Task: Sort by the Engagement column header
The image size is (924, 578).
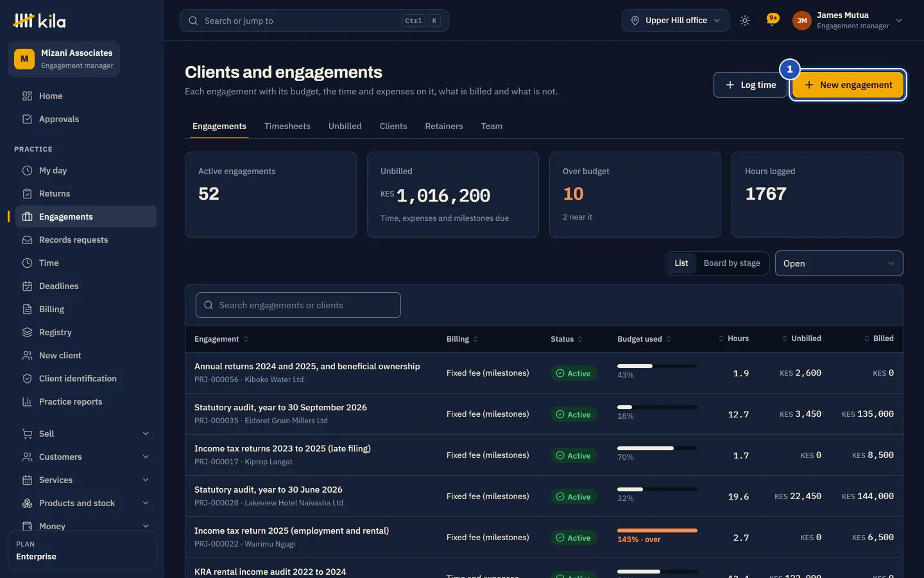Action: tap(221, 339)
